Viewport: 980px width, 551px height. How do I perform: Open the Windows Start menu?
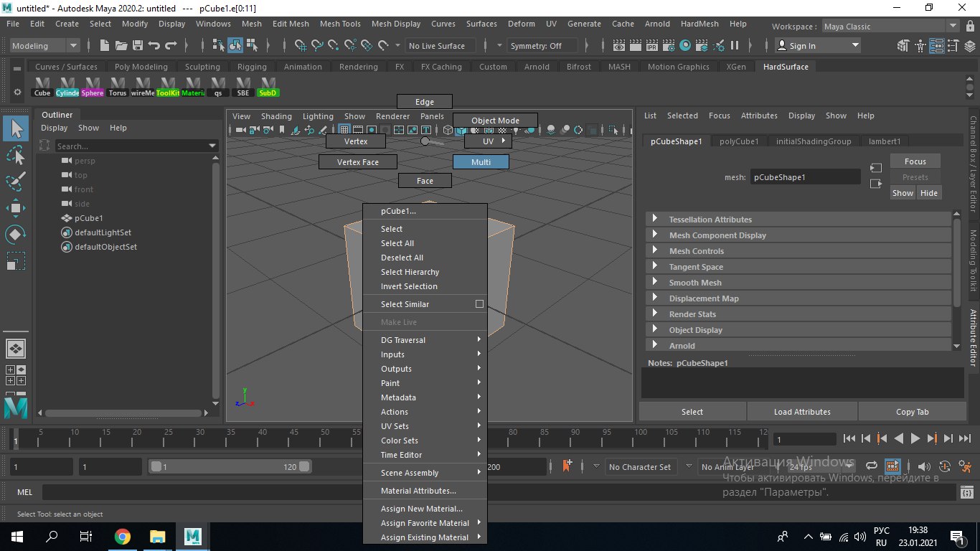point(17,536)
